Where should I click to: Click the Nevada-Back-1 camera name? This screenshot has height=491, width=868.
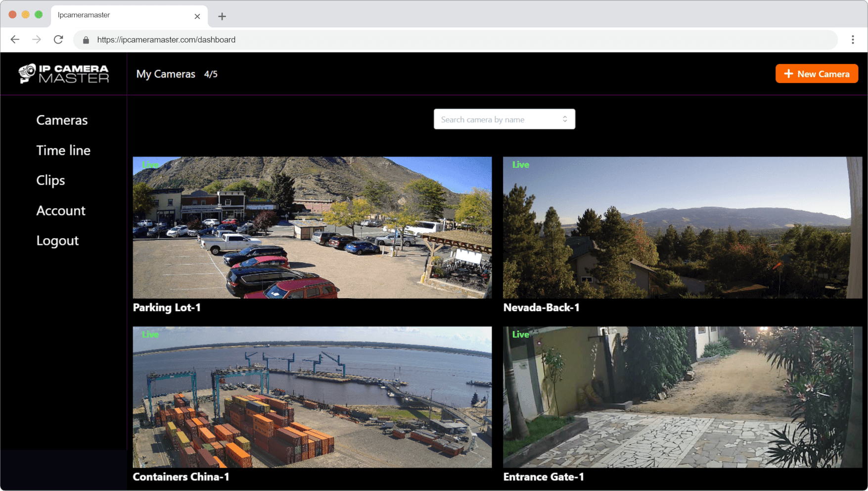click(x=541, y=308)
